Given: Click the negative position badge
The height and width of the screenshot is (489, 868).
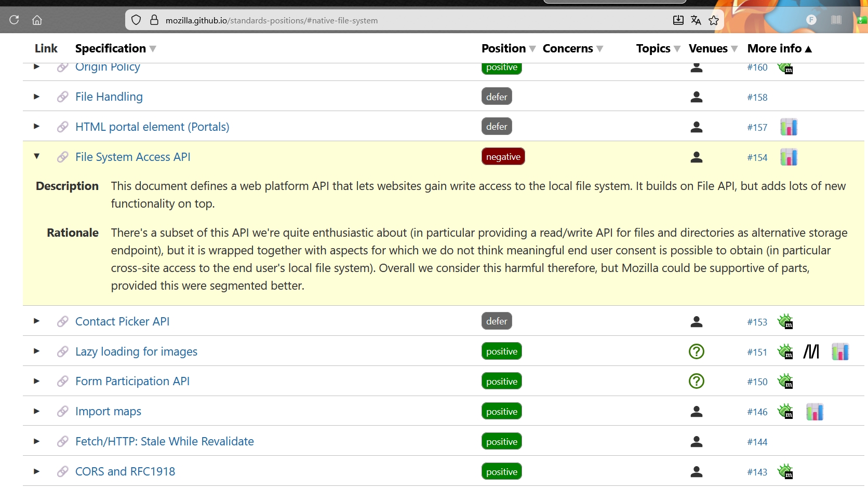Looking at the screenshot, I should point(503,157).
